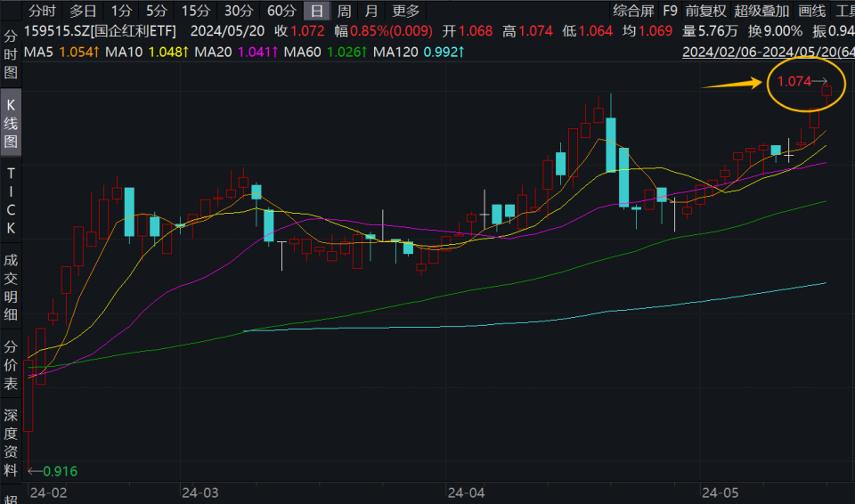
Task: Click the MA20 indicator value 1.041
Action: coord(258,53)
